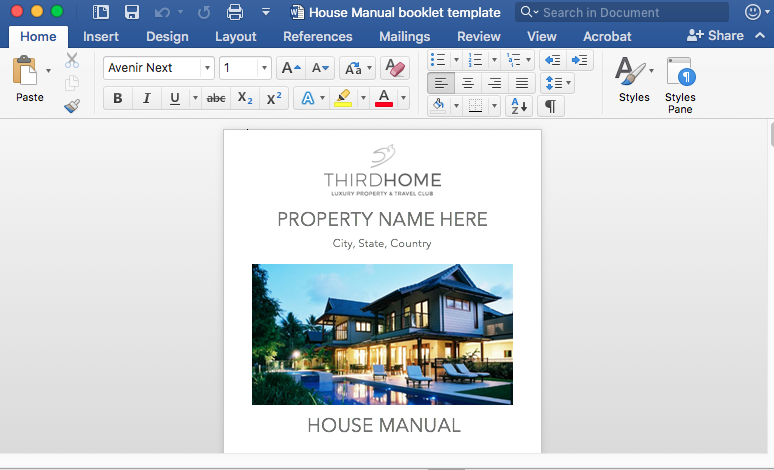Expand font color options arrow
The height and width of the screenshot is (470, 774).
(x=403, y=98)
